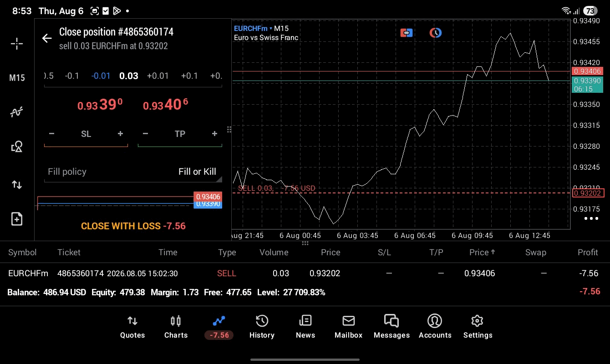Tap CLOSE WITH LOSS -7.56 button
This screenshot has height=364, width=610.
(133, 226)
